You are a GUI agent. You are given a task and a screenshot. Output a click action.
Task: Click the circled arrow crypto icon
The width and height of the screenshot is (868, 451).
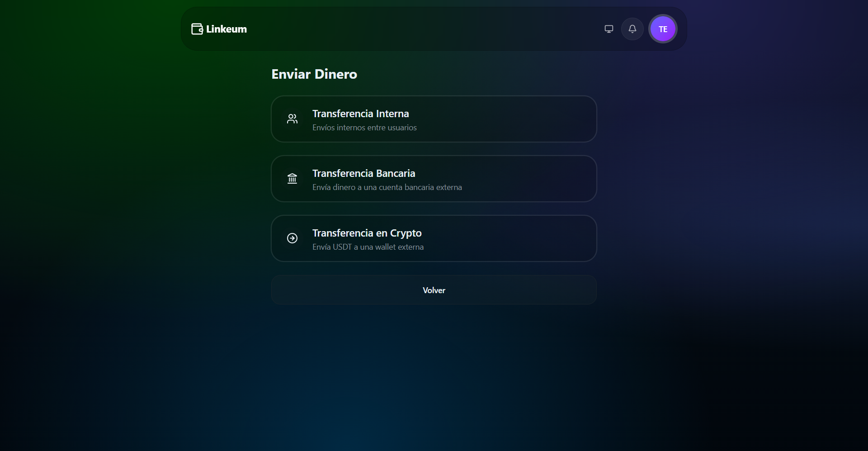(x=292, y=238)
